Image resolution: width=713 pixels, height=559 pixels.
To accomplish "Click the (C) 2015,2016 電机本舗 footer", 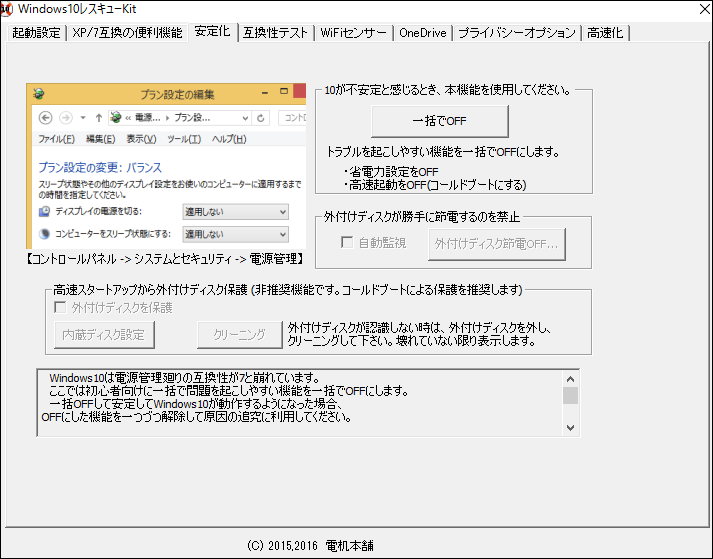I will point(311,546).
